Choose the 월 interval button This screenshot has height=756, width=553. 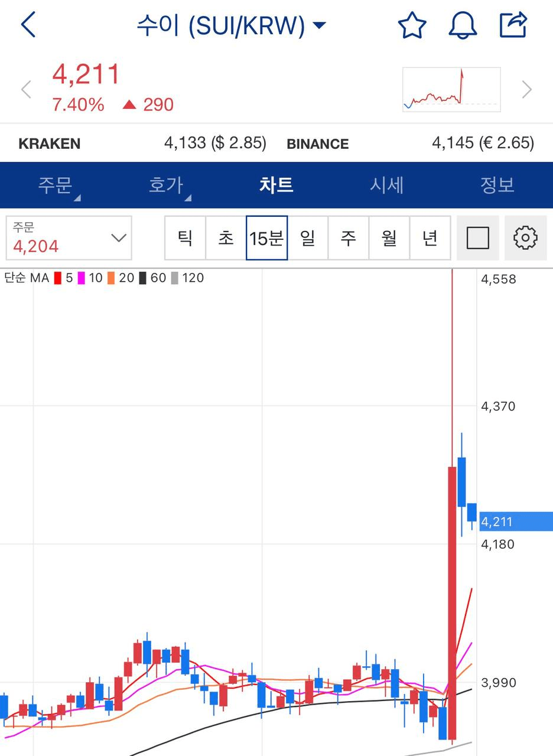click(389, 238)
